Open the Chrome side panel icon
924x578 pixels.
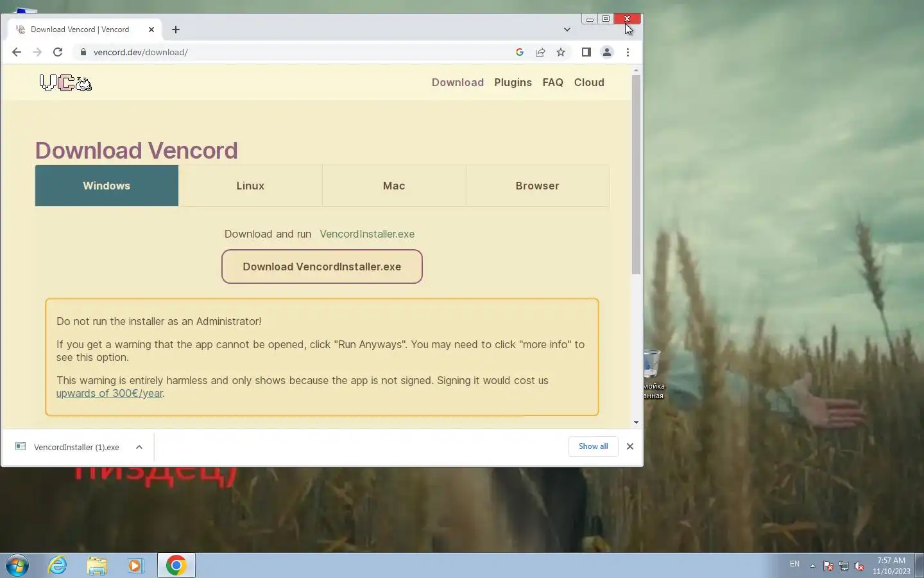click(586, 52)
